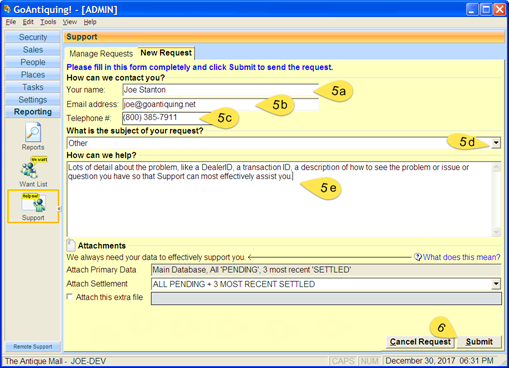Select the New Request tab
This screenshot has height=368, width=509.
tap(166, 53)
